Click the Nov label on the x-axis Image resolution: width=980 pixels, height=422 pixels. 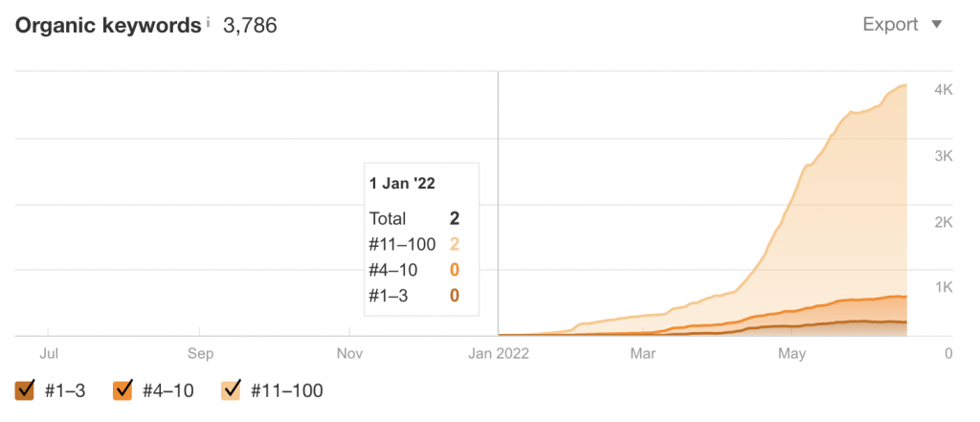pos(350,353)
